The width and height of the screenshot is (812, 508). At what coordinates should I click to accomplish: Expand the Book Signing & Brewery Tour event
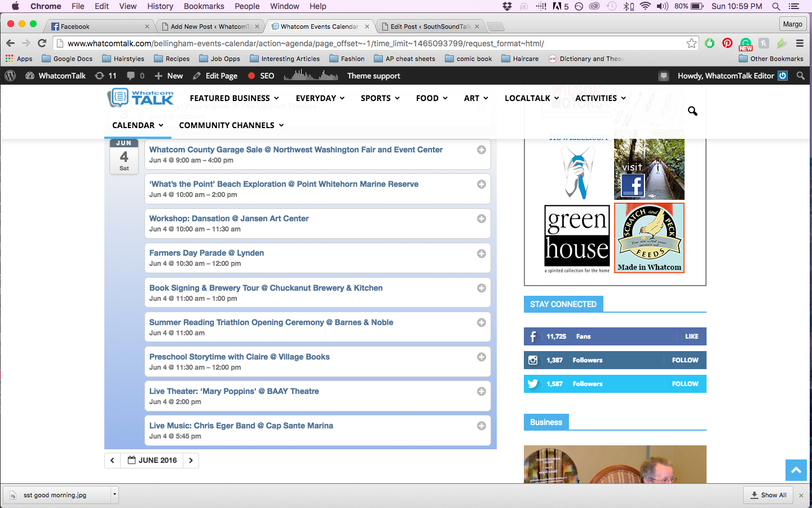pyautogui.click(x=482, y=288)
